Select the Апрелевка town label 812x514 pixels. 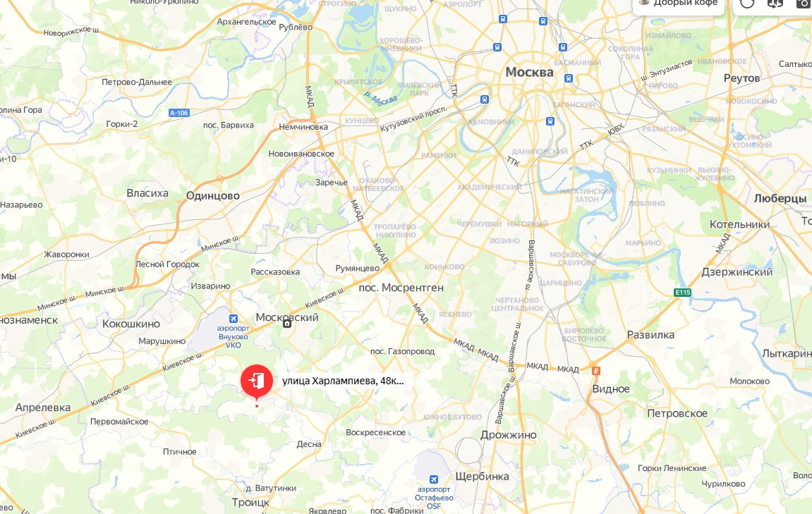43,408
